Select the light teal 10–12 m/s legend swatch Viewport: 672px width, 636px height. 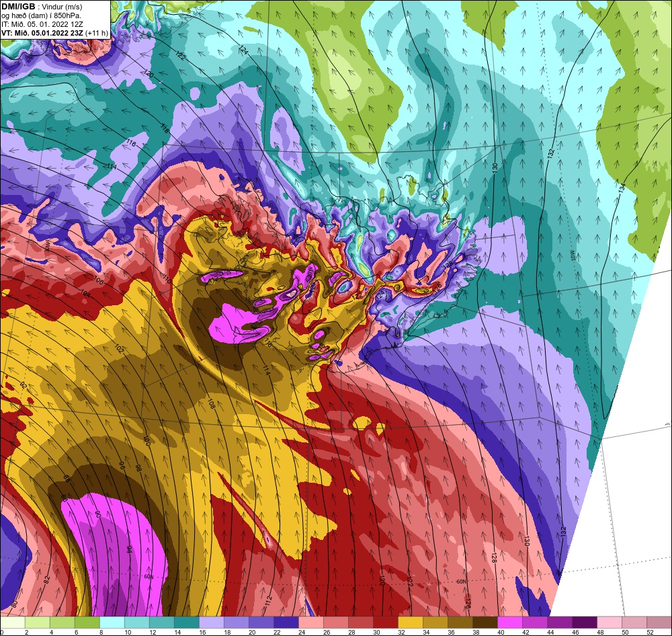(x=137, y=623)
